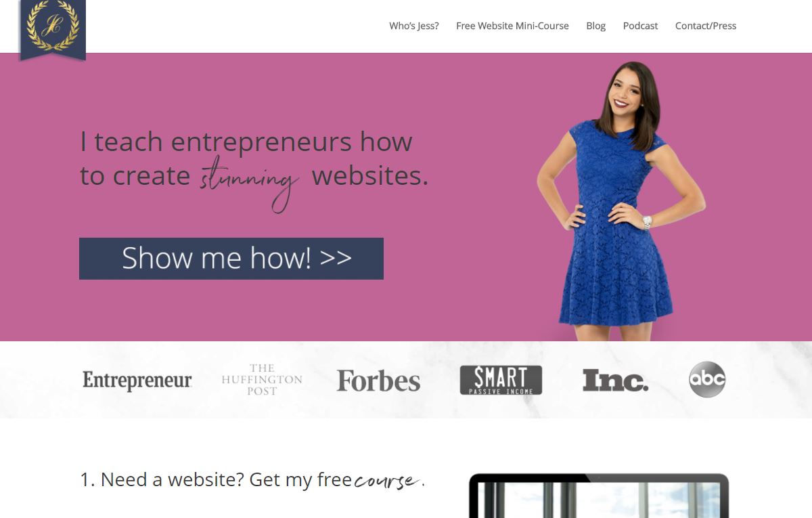Open the Contact/Press page
812x518 pixels.
706,26
